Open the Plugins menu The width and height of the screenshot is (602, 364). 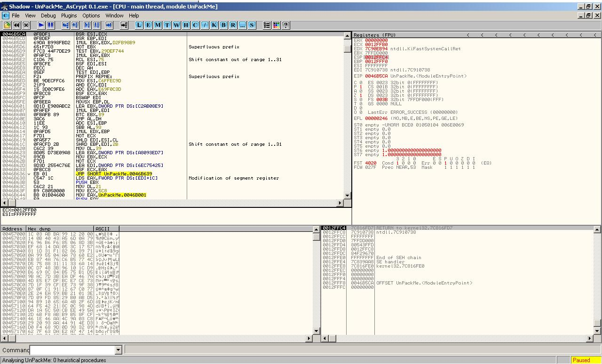click(x=69, y=16)
